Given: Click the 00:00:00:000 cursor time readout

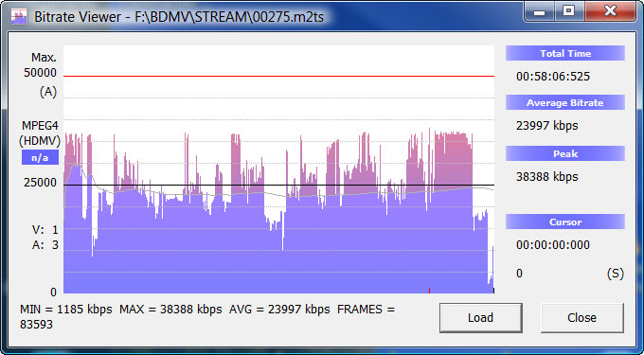Looking at the screenshot, I should (553, 245).
